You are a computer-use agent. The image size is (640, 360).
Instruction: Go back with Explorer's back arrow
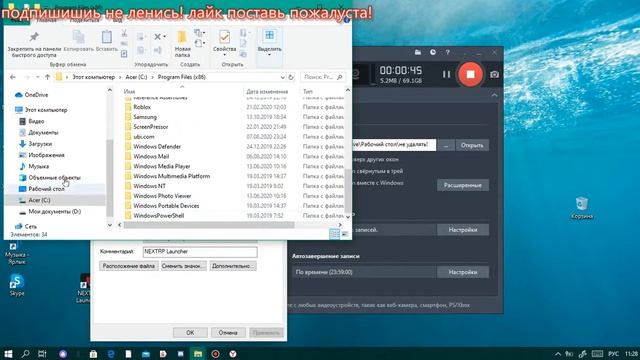tap(13, 77)
